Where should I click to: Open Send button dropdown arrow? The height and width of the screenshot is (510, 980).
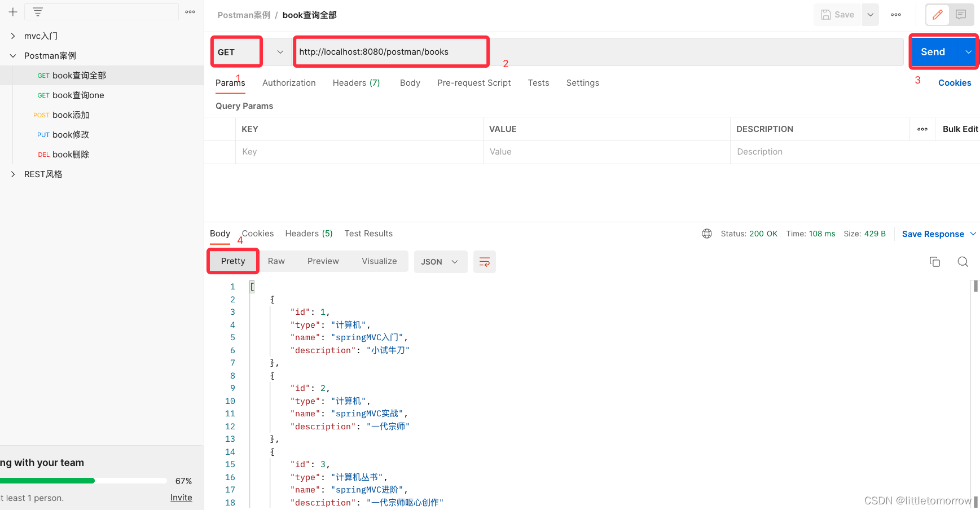pyautogui.click(x=969, y=52)
